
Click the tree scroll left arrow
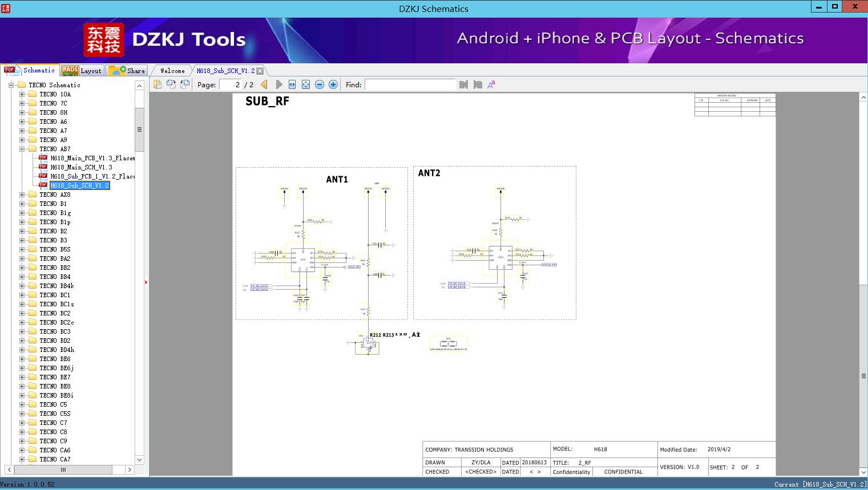(x=9, y=469)
